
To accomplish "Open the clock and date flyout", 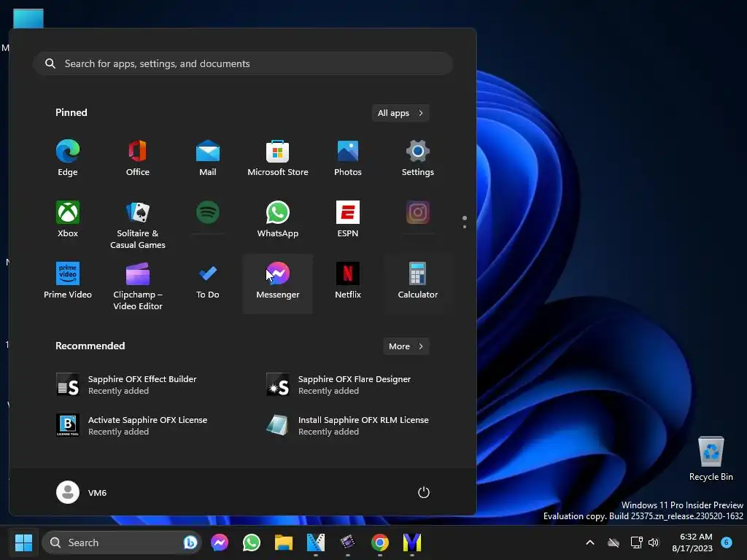I will 692,542.
